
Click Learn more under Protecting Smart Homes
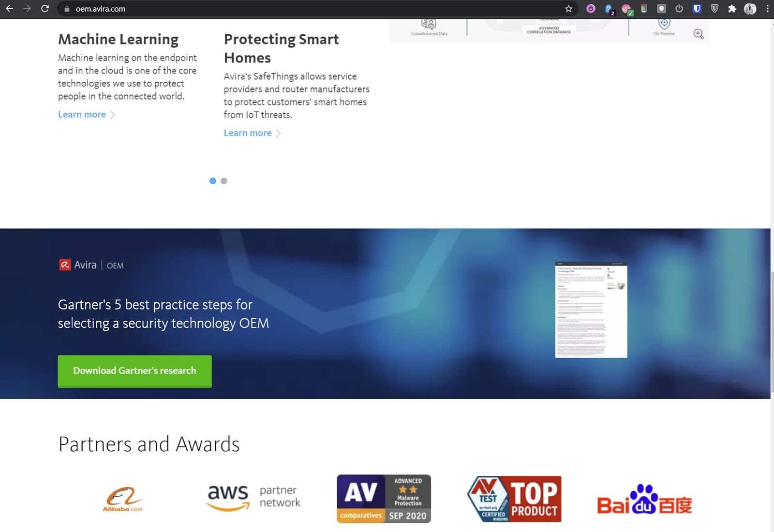coord(252,133)
